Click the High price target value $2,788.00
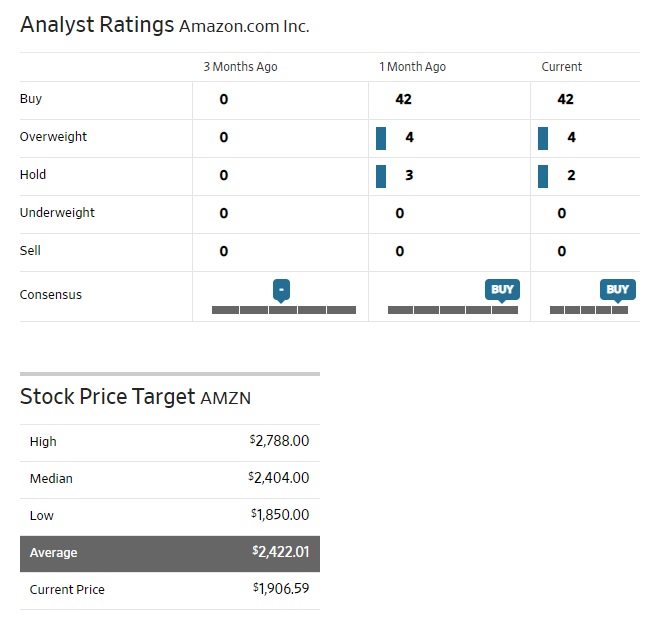Viewport: 654px width, 624px height. click(280, 441)
